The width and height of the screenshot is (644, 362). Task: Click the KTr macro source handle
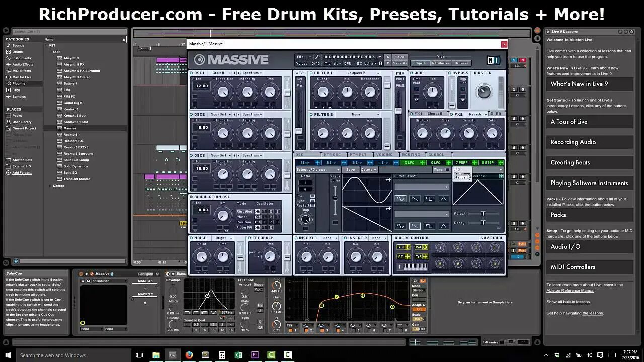point(408,247)
